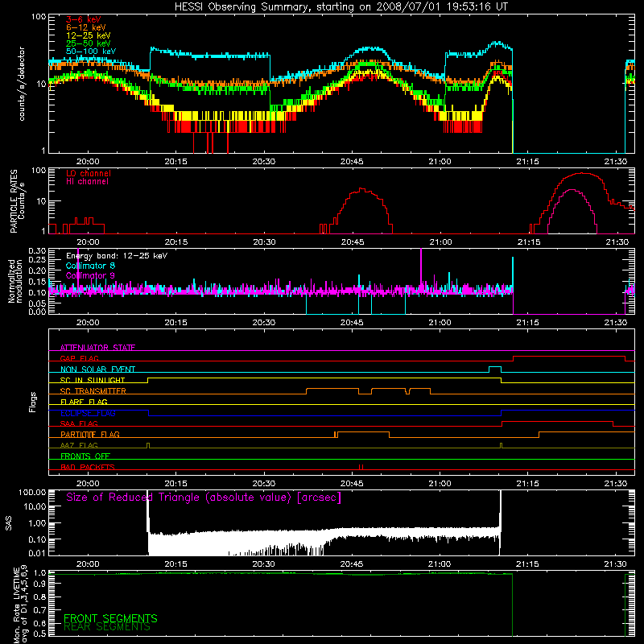Image resolution: width=644 pixels, height=644 pixels.
Task: Click the BAD PACKETS flag label
Action: (x=88, y=467)
